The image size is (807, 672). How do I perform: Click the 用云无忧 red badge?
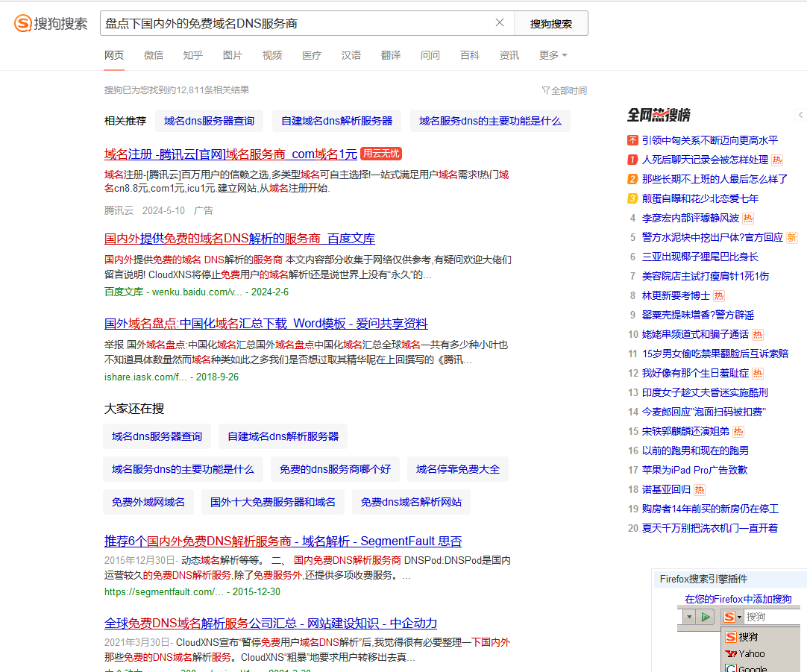point(381,154)
